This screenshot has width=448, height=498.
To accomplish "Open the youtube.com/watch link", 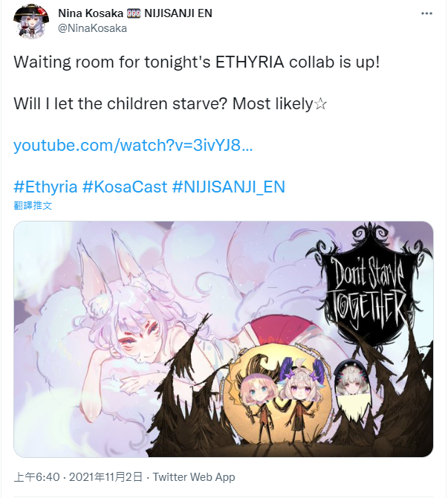I will (133, 146).
